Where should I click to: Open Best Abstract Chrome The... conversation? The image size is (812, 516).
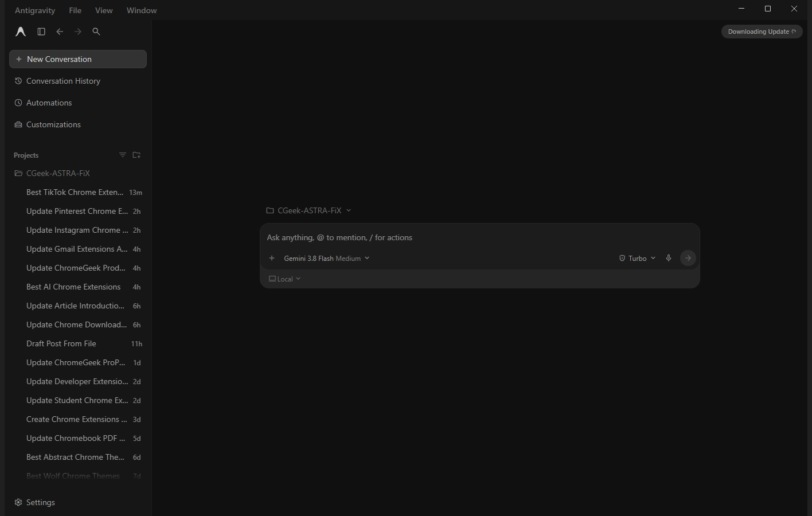(x=78, y=457)
